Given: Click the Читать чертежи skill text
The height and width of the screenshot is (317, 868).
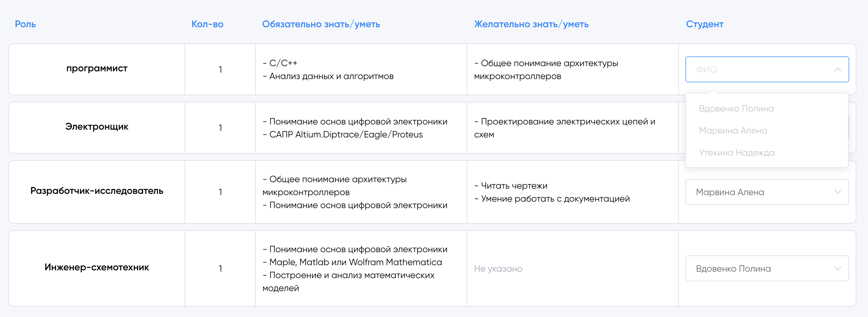Looking at the screenshot, I should (510, 186).
